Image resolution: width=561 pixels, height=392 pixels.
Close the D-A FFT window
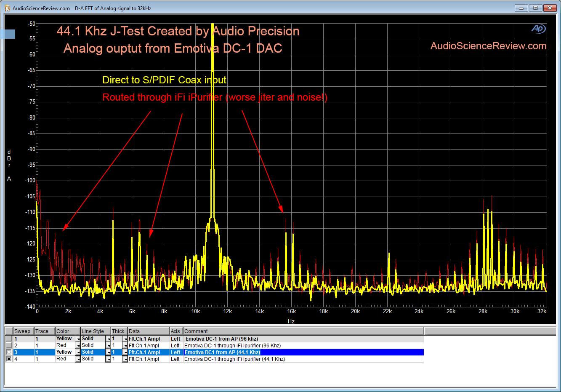[550, 8]
